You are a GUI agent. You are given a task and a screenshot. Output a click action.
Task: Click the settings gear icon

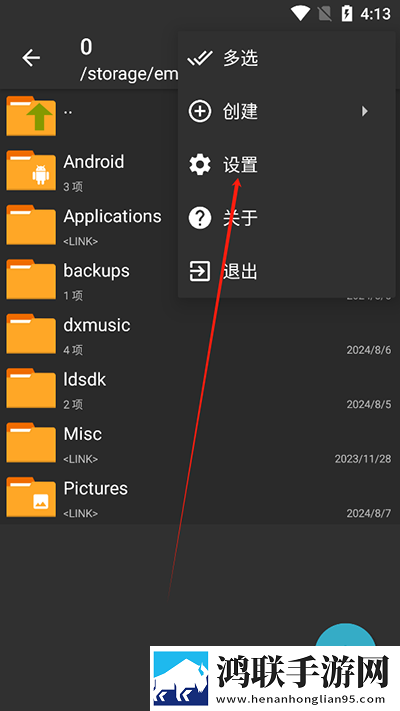pos(200,165)
